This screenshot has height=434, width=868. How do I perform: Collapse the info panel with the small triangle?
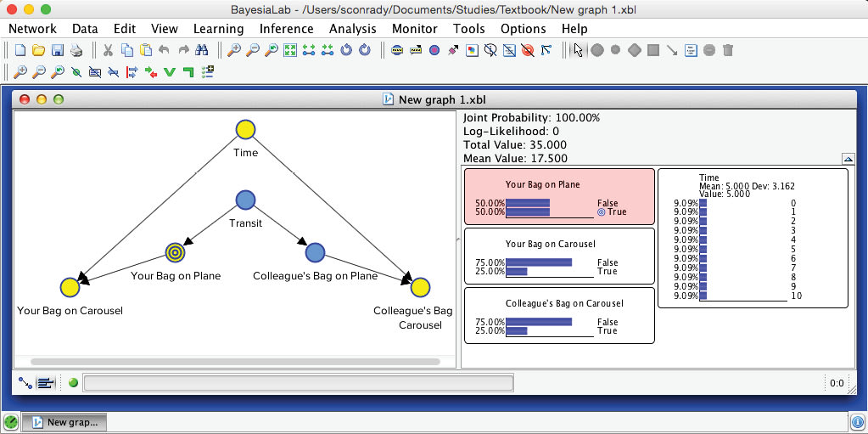(848, 159)
